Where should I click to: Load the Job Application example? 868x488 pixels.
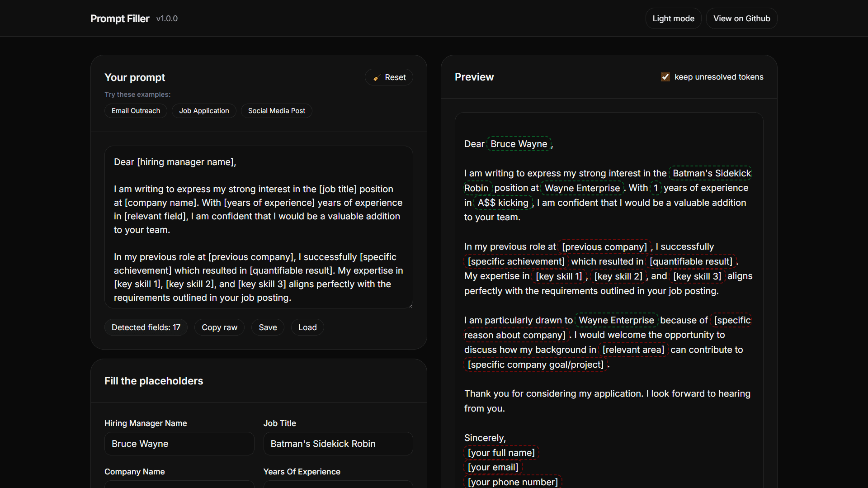(204, 111)
